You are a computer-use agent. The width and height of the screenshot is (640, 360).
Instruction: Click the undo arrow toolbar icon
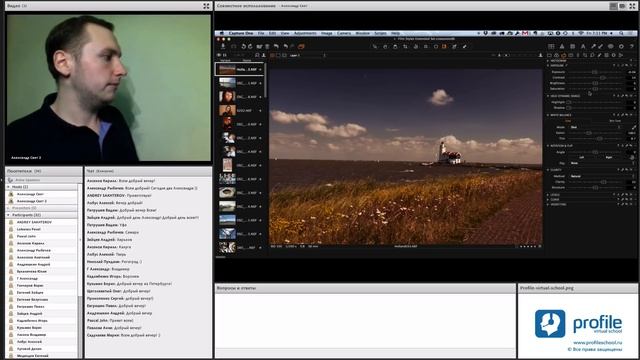(276, 47)
